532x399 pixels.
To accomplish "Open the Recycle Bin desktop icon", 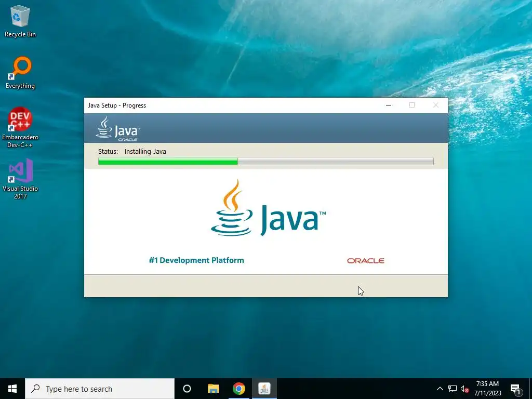I will click(20, 21).
